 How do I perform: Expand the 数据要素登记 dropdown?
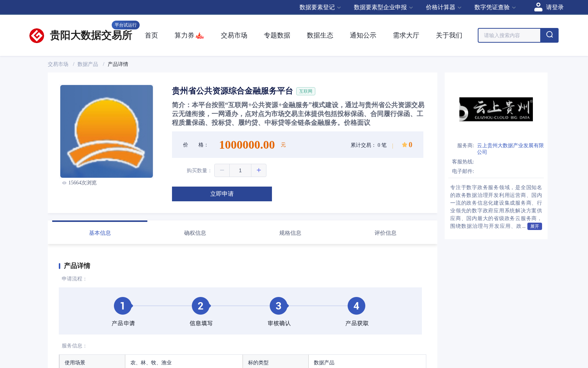point(320,7)
